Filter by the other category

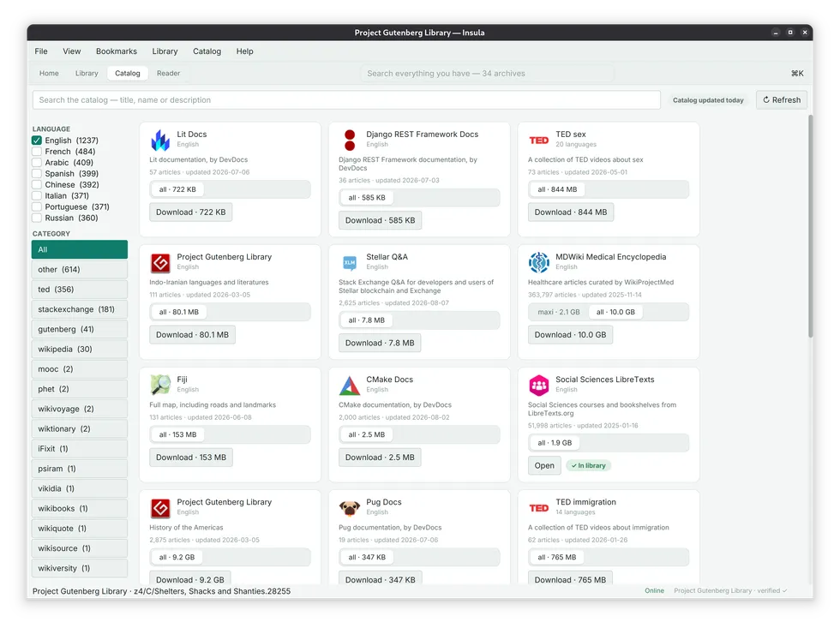79,269
